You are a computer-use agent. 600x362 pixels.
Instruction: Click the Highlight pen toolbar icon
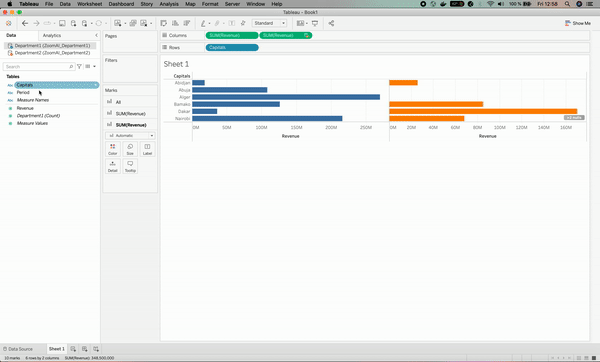pos(203,23)
